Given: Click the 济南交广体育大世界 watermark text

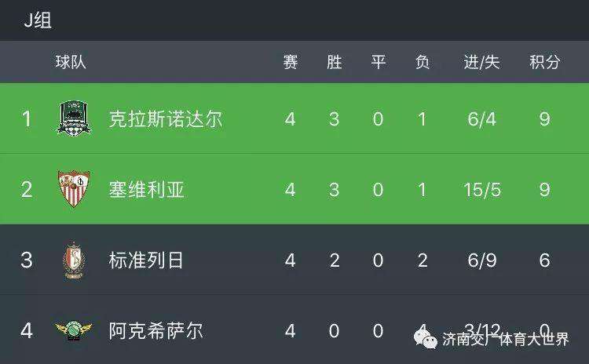Looking at the screenshot, I should point(506,339).
